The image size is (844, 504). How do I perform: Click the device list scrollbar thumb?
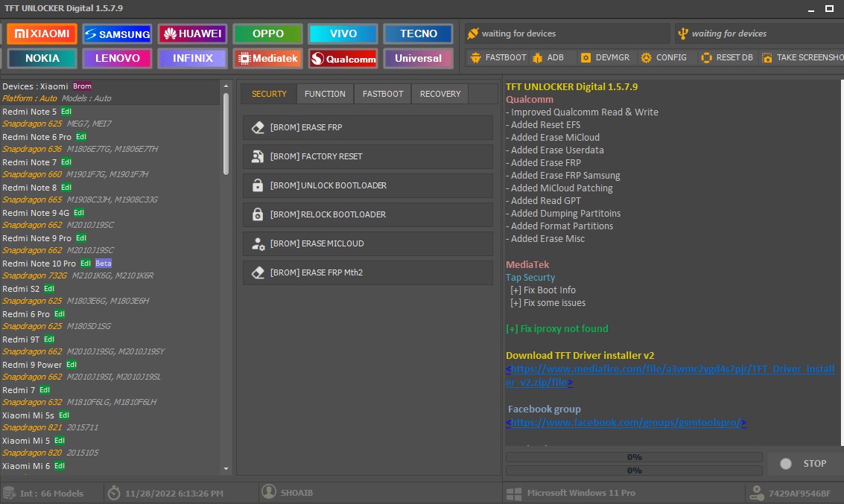226,133
